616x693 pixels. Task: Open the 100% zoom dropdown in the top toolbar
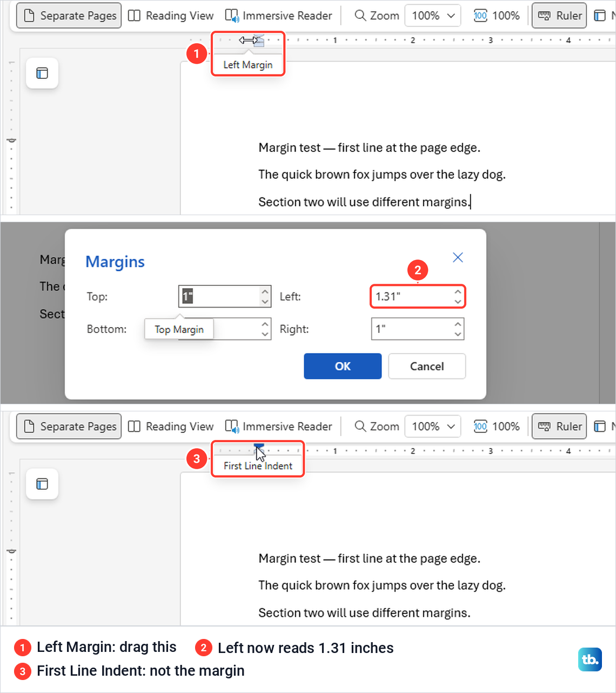click(x=433, y=16)
